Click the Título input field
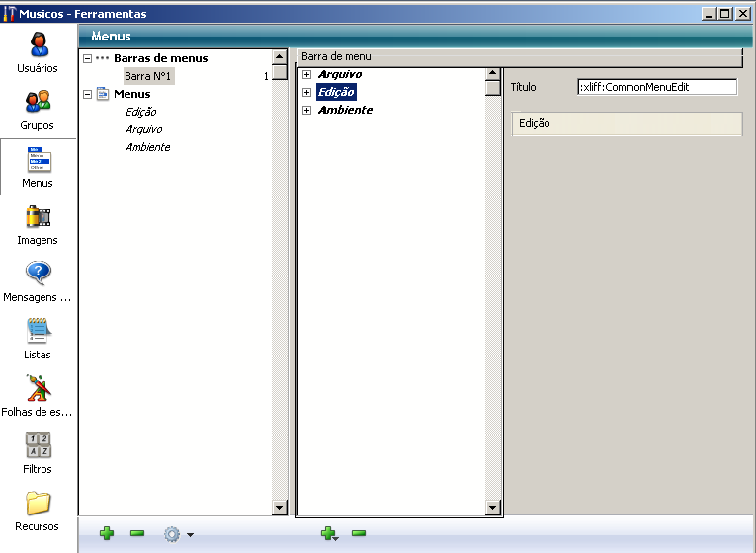This screenshot has height=553, width=756. tap(657, 87)
